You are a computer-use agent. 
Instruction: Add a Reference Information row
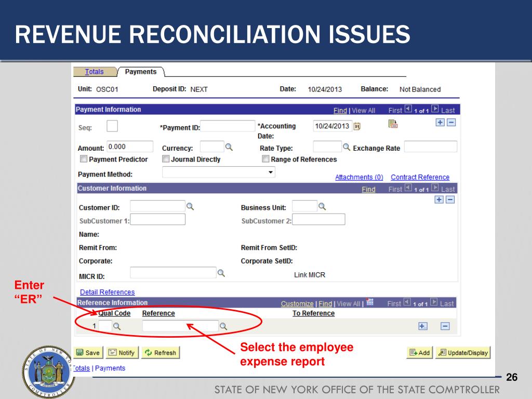coord(423,326)
